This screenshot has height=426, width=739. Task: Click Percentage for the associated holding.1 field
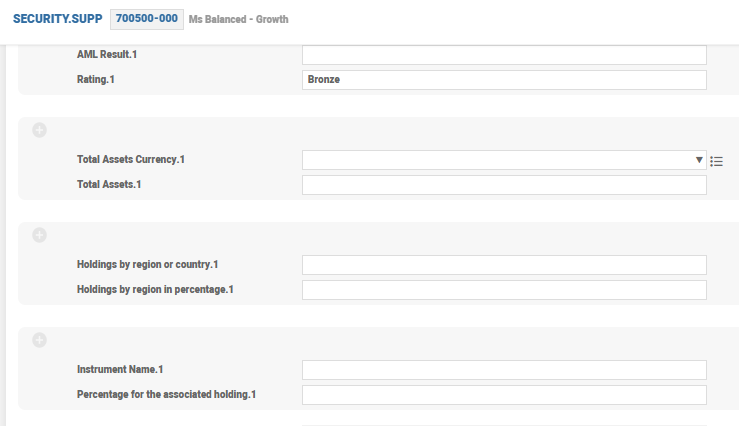pos(504,395)
